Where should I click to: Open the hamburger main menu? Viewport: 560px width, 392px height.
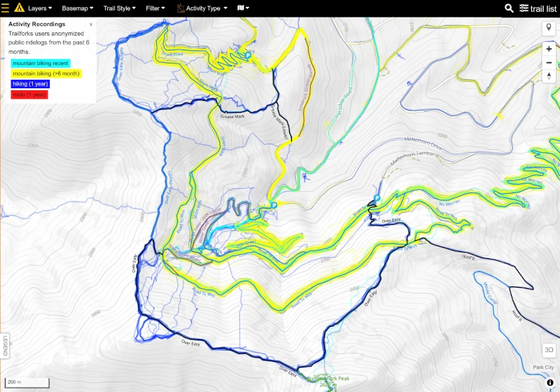tap(5, 8)
